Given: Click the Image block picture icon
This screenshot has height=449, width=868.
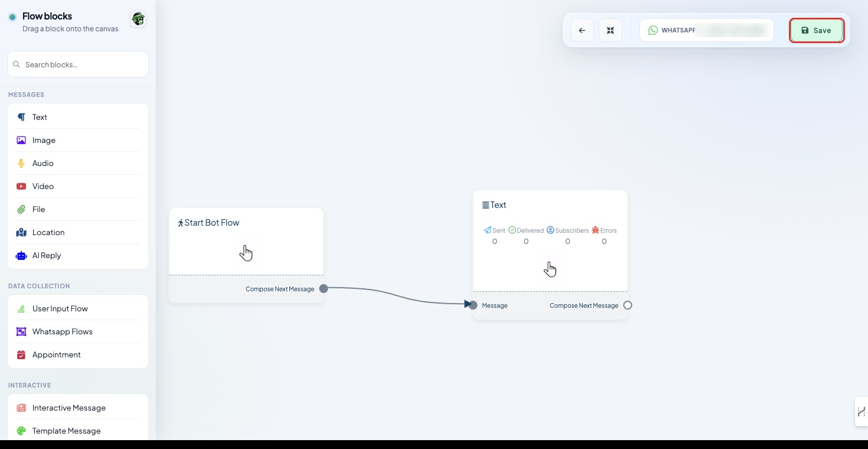Looking at the screenshot, I should click(x=21, y=140).
